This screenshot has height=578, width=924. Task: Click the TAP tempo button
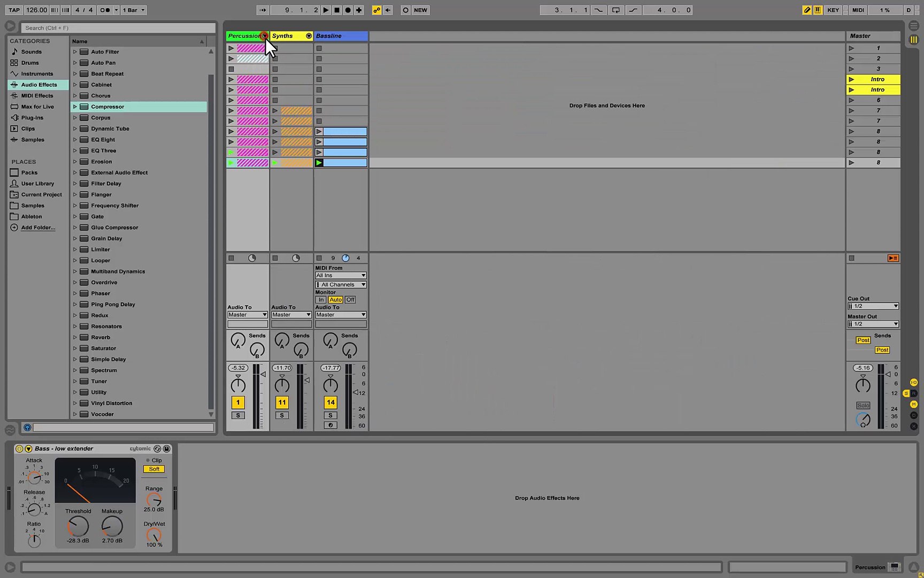pos(14,10)
